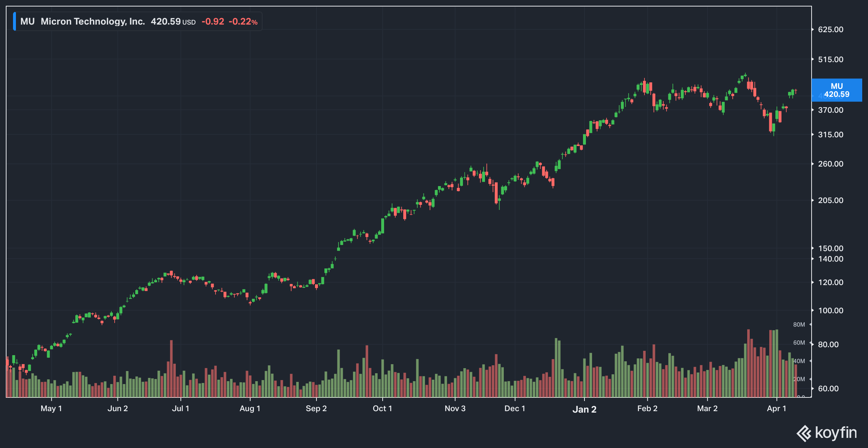Click the 420.59 price in the legend
The height and width of the screenshot is (448, 868).
tap(166, 21)
